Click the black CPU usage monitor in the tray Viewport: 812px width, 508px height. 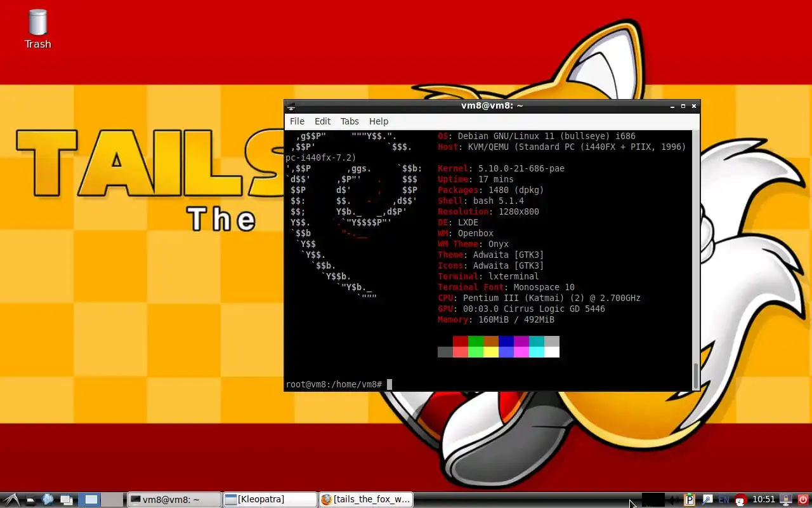tap(653, 500)
